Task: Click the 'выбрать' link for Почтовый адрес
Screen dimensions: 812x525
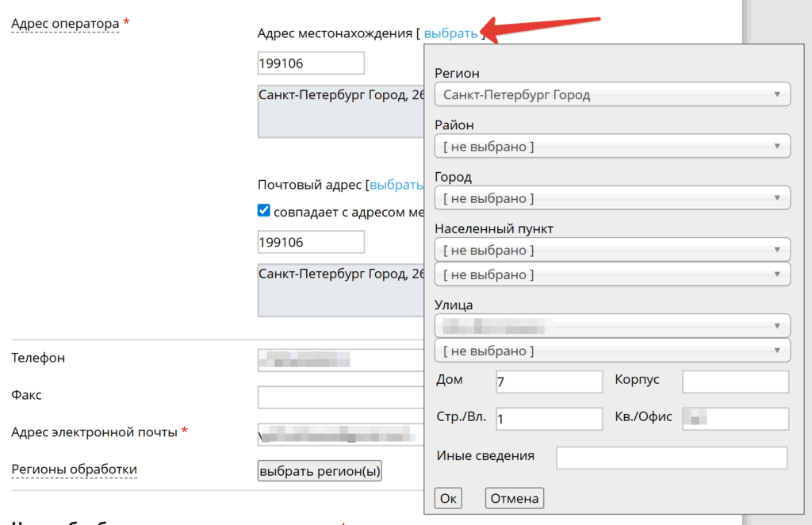Action: pos(396,185)
